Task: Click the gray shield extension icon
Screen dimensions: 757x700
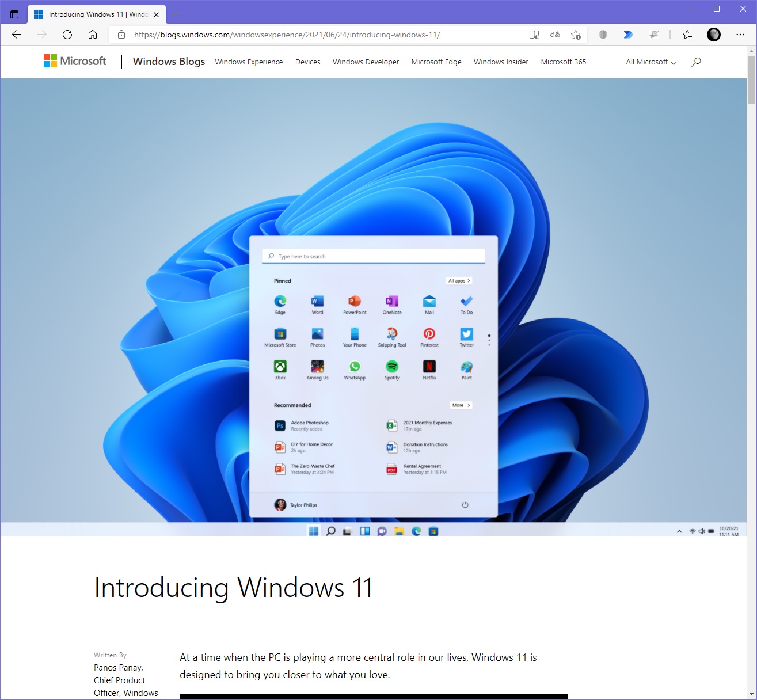Action: coord(603,35)
